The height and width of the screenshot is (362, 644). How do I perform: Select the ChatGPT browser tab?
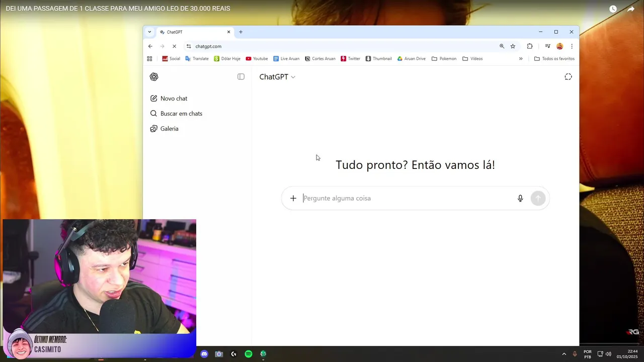point(195,32)
